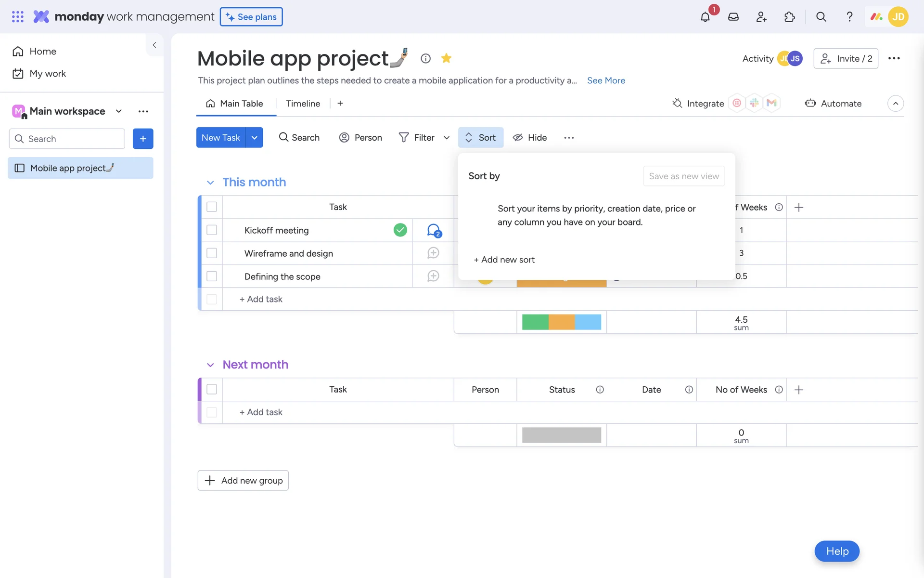Select all tasks in Next month group
Image resolution: width=924 pixels, height=578 pixels.
coord(212,389)
